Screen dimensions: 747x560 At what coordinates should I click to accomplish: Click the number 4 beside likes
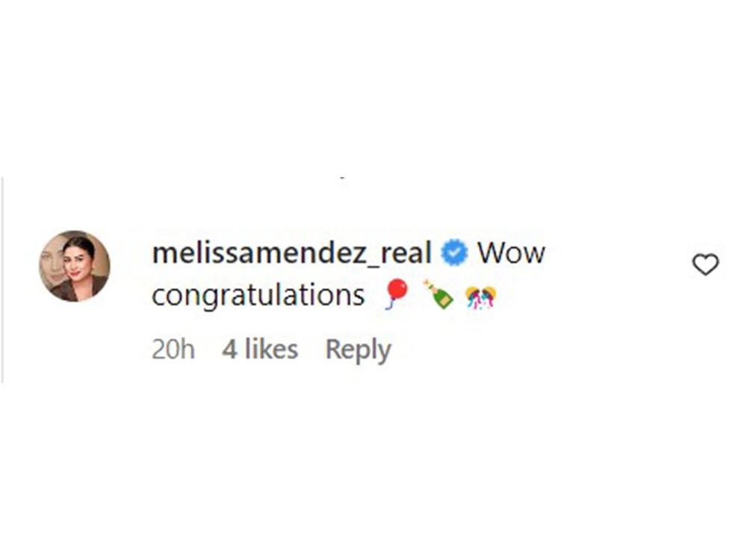229,349
